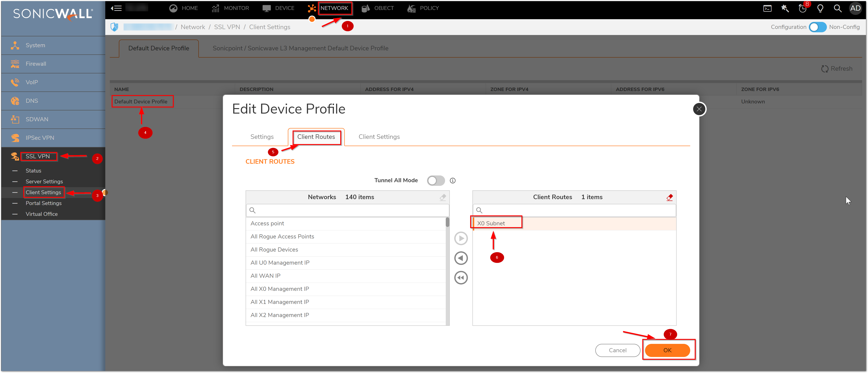Expand the IPSec VPN sidebar section
Screen dimensions: 868x373
(40, 138)
